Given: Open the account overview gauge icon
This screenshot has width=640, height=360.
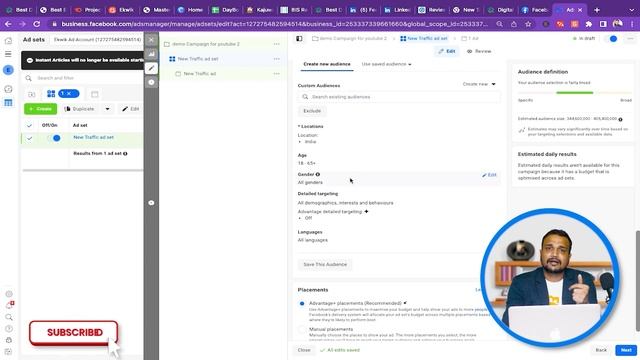Looking at the screenshot, I should (8, 89).
